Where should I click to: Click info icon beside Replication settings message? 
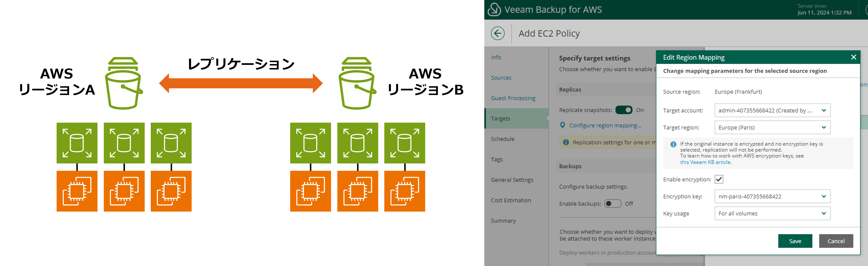[x=566, y=142]
